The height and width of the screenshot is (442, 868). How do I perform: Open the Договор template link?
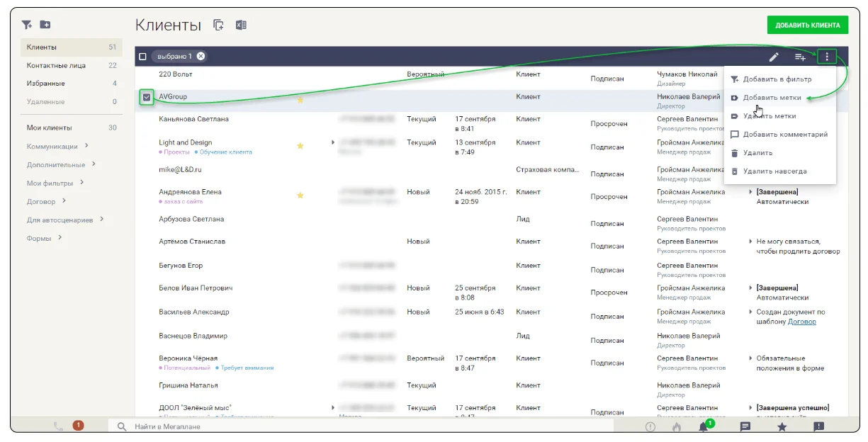pos(802,322)
